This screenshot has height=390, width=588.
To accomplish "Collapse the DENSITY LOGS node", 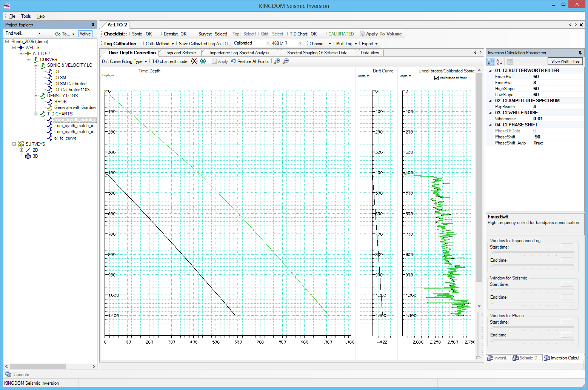I will 35,96.
